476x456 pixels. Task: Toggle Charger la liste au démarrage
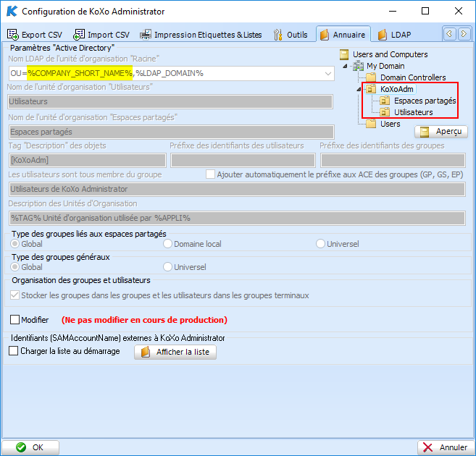coord(13,351)
